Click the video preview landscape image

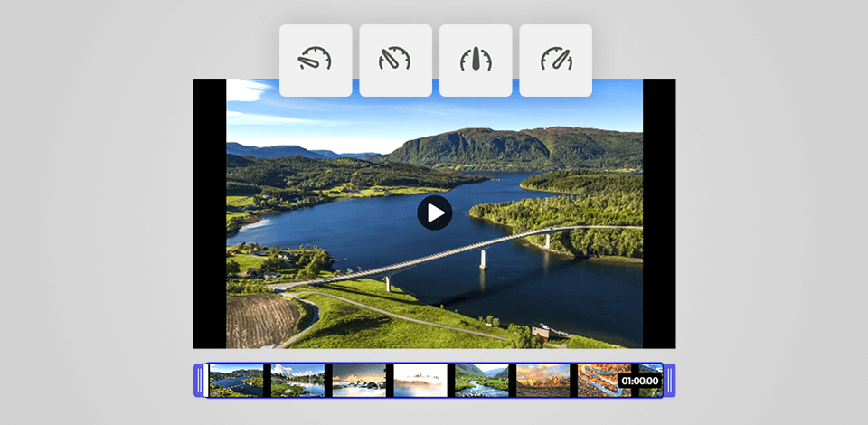point(435,213)
